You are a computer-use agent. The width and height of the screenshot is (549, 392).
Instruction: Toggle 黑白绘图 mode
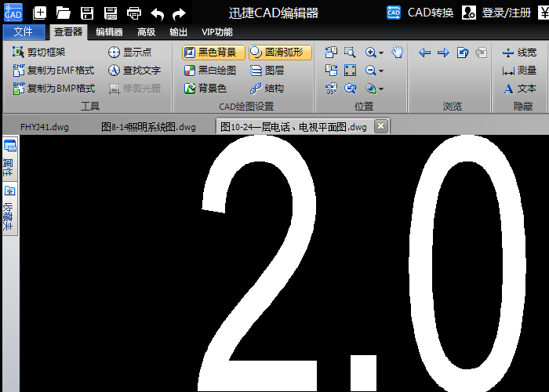[210, 71]
